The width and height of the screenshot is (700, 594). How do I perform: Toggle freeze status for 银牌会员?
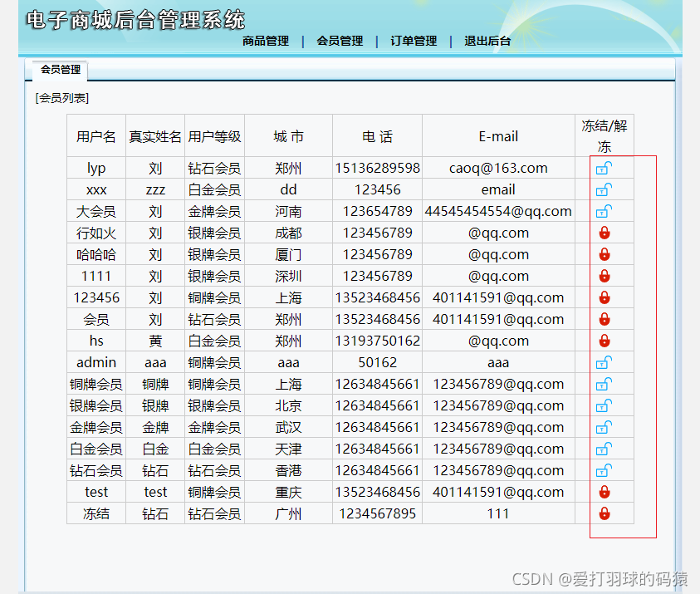tap(604, 405)
